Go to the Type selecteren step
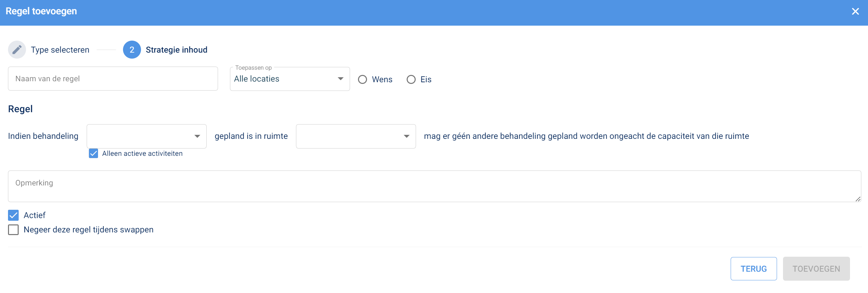Screen dimensions: 868x293 [x=60, y=50]
